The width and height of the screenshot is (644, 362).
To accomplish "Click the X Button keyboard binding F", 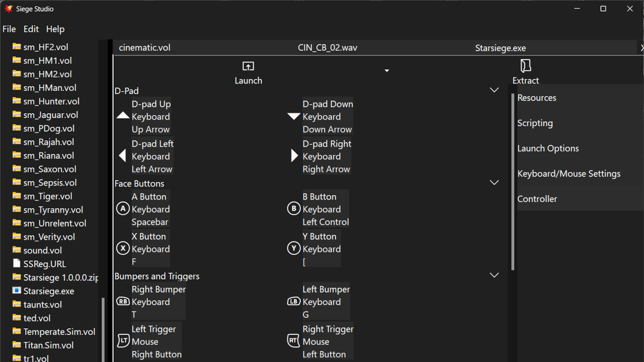I will 134,261.
